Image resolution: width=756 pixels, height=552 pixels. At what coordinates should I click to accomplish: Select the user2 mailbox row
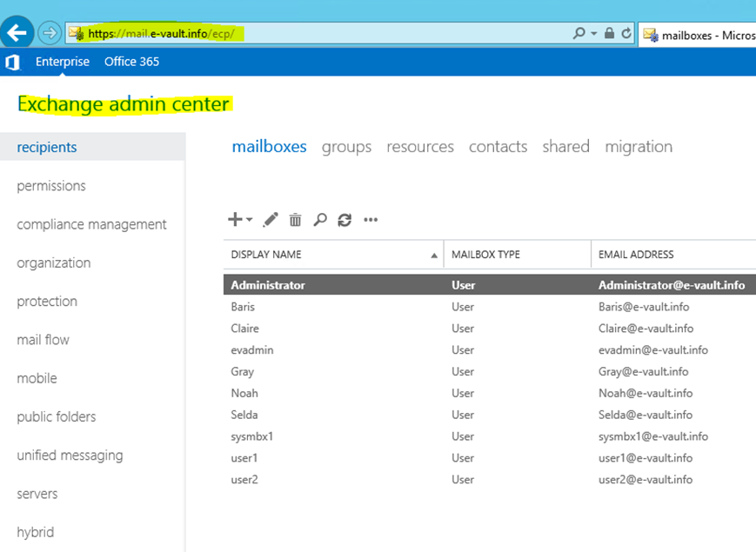click(x=490, y=480)
